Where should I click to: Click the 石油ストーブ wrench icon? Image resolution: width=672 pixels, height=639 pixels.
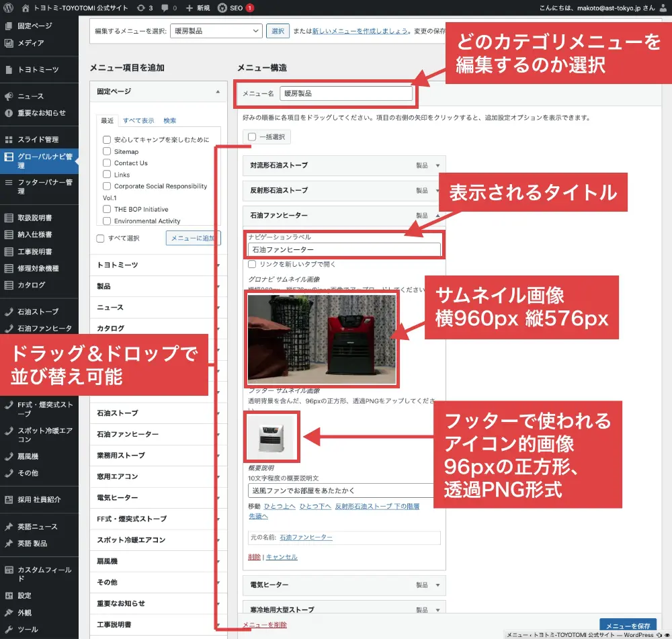click(9, 312)
